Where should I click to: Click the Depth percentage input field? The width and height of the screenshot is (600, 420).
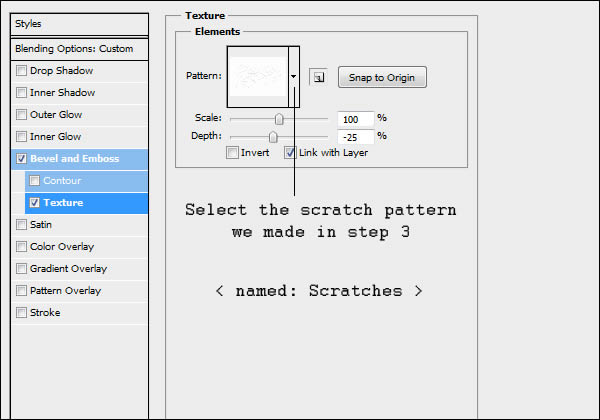pos(355,137)
